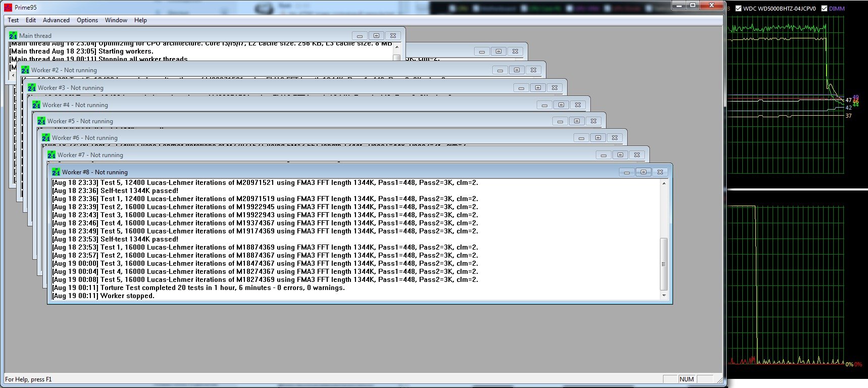Click Worker #8 scrollbar down arrow
Image resolution: width=868 pixels, height=388 pixels.
(663, 296)
